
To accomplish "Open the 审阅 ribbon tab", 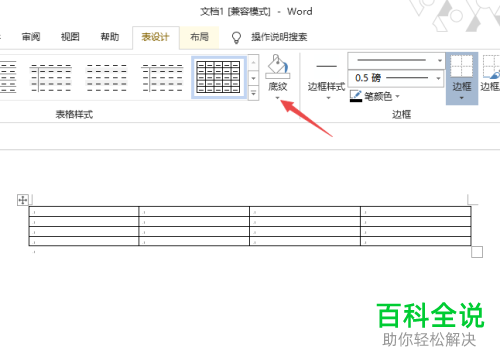I will 31,37.
